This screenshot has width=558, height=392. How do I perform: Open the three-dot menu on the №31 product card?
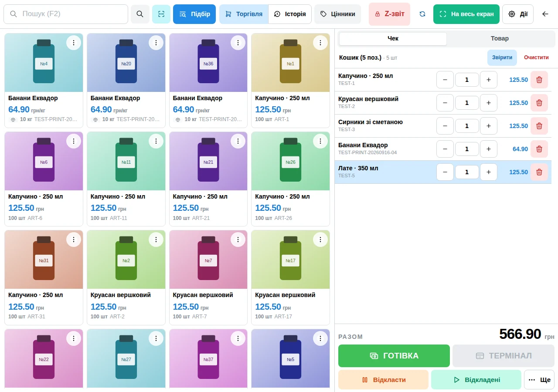click(74, 240)
